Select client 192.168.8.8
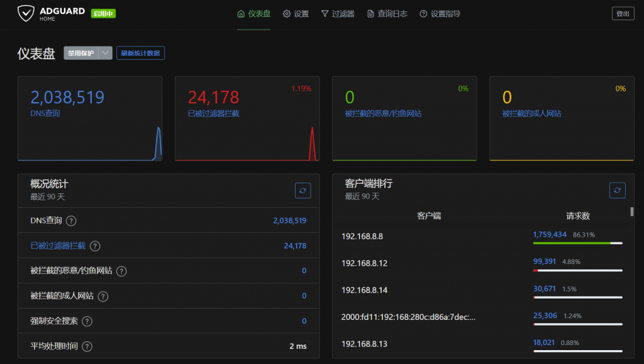Viewport: 644px width, 364px height. tap(362, 236)
